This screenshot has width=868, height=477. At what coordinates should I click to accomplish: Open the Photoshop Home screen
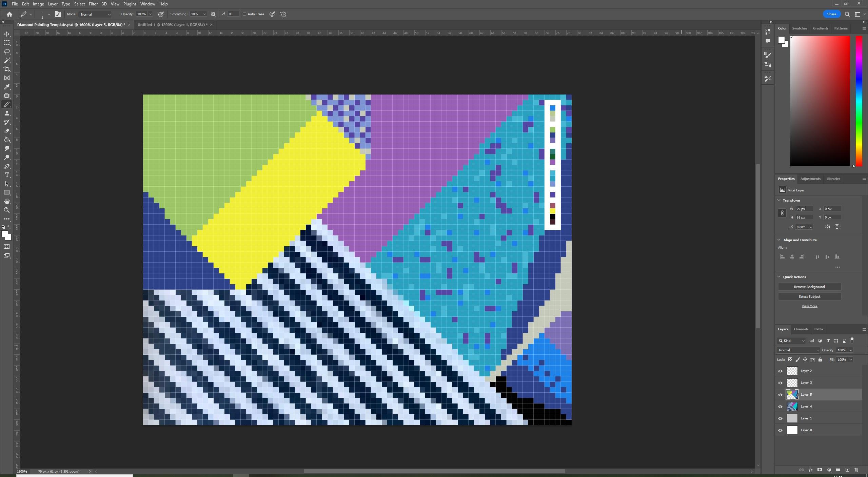tap(9, 14)
